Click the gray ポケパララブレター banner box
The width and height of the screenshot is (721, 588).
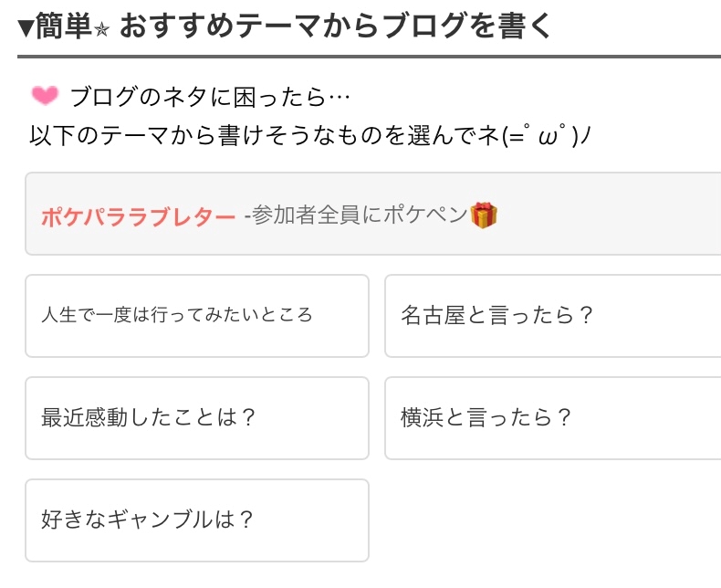pos(373,214)
